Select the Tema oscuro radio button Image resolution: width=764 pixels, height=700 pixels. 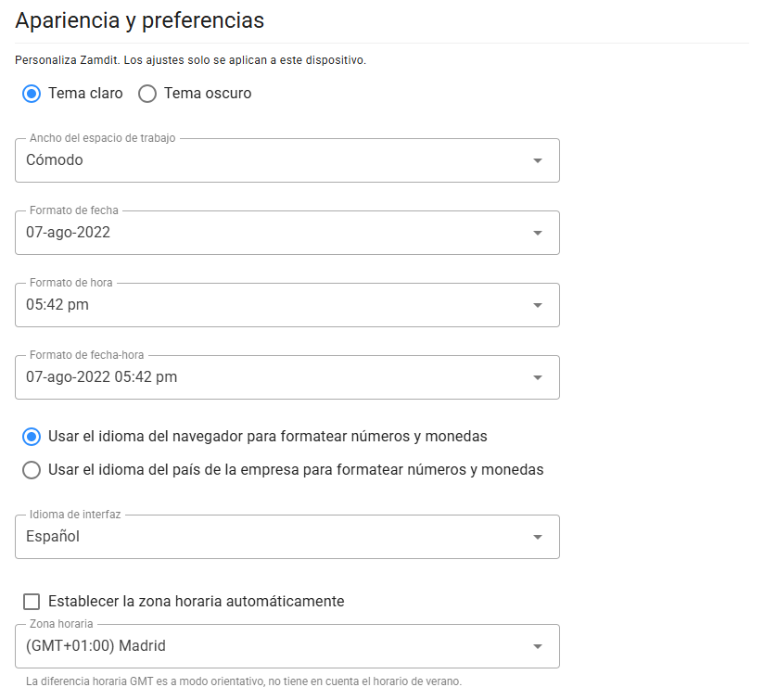coord(146,94)
